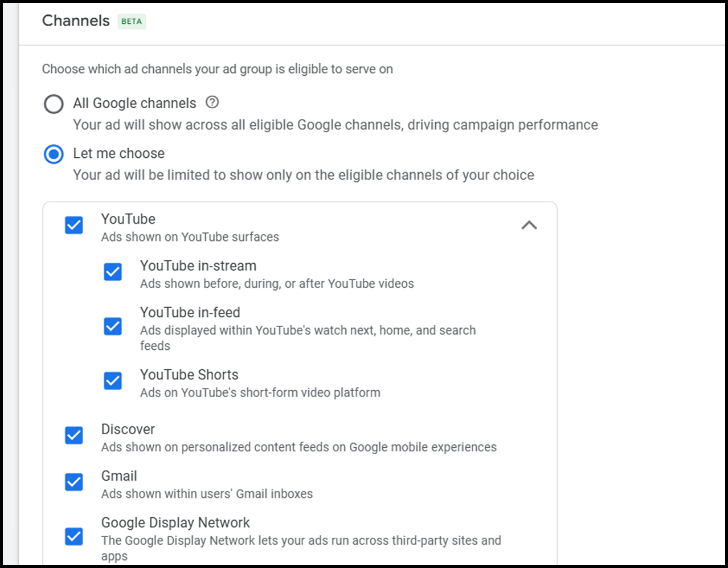Click the BETA badge next to Channels

132,22
